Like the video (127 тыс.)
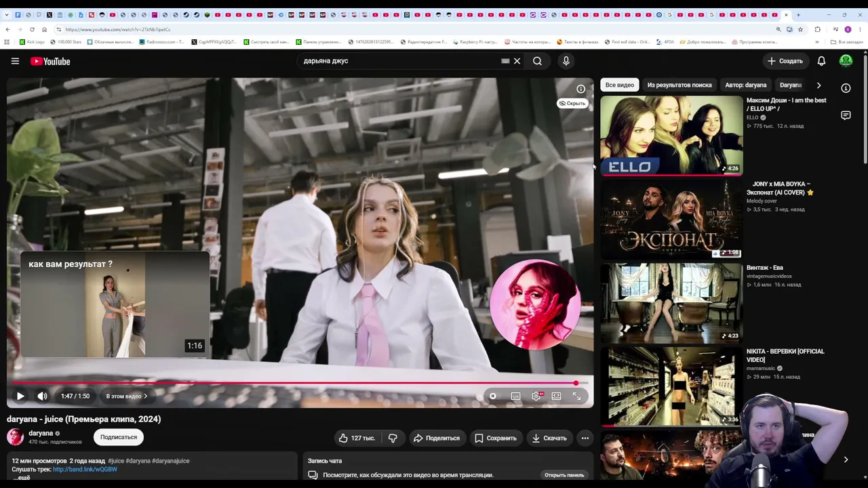Image resolution: width=868 pixels, height=488 pixels. click(357, 438)
